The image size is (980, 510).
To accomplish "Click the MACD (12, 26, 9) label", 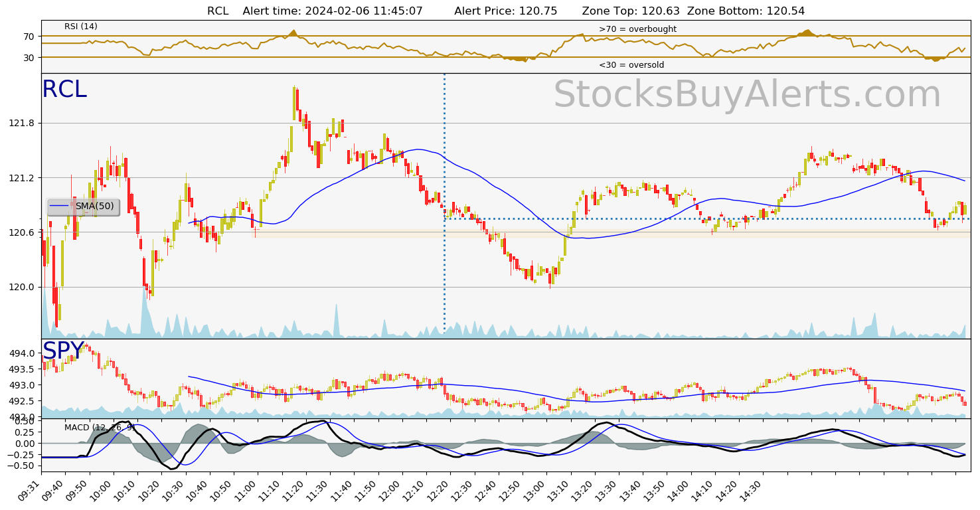I will pyautogui.click(x=100, y=427).
